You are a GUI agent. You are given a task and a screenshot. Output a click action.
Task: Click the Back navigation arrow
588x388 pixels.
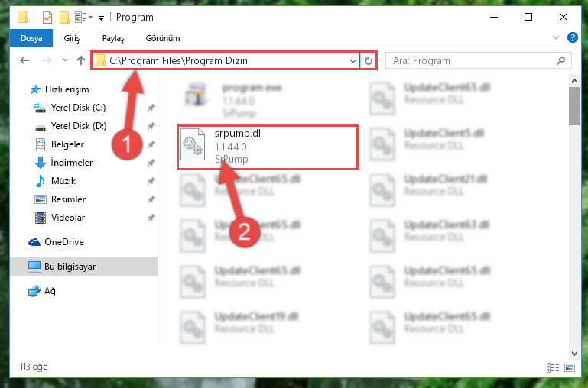tap(24, 60)
